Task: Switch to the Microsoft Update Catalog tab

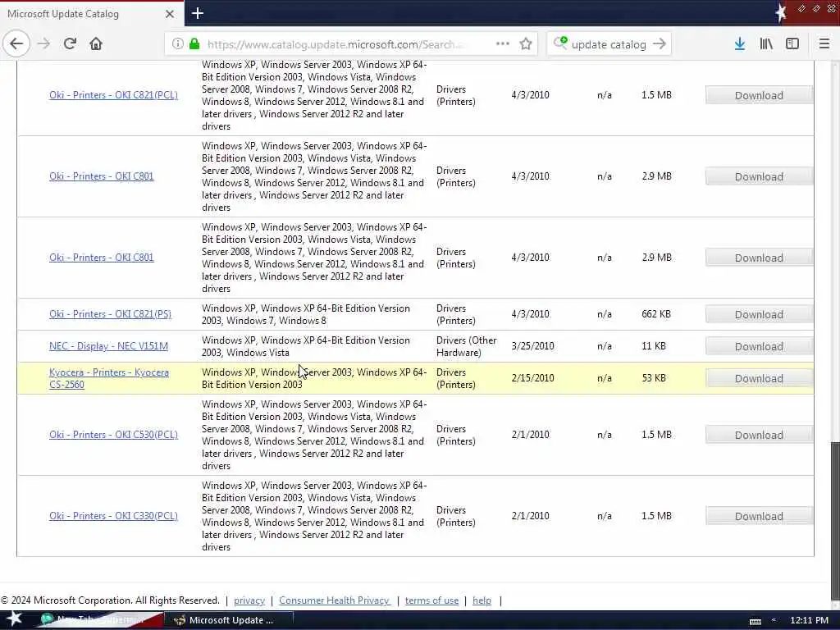Action: point(92,14)
